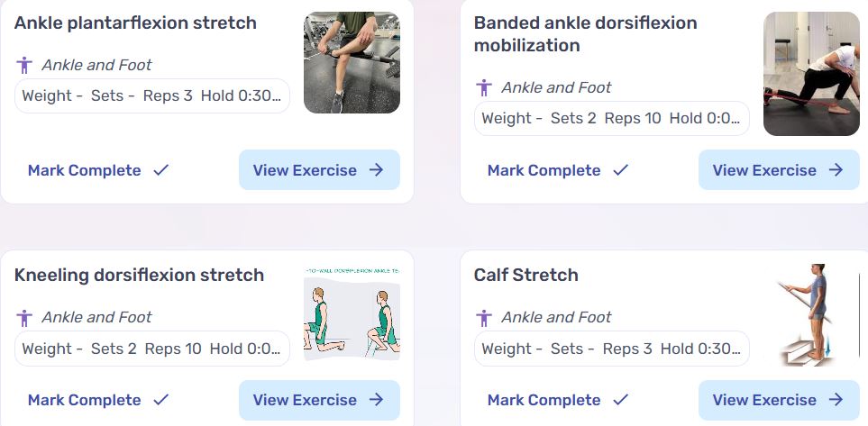The width and height of the screenshot is (868, 426).
Task: View the Kneeling dorsiflexion stretch exercise
Action: click(318, 400)
